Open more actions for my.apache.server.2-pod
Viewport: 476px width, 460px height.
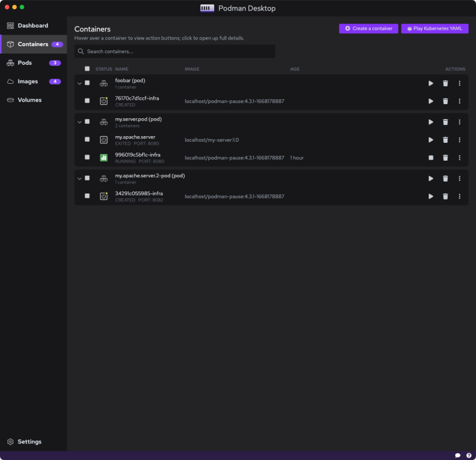pos(459,179)
